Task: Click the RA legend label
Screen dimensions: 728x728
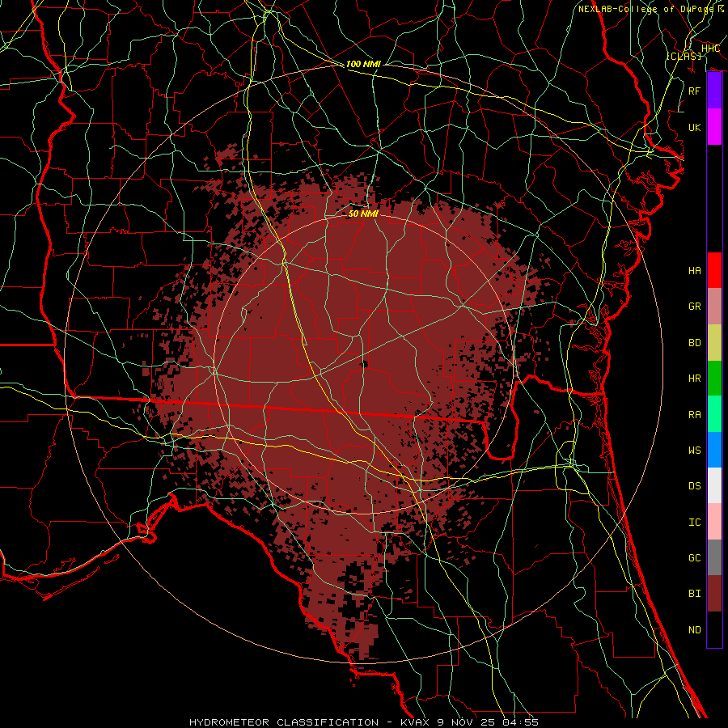Action: (695, 415)
